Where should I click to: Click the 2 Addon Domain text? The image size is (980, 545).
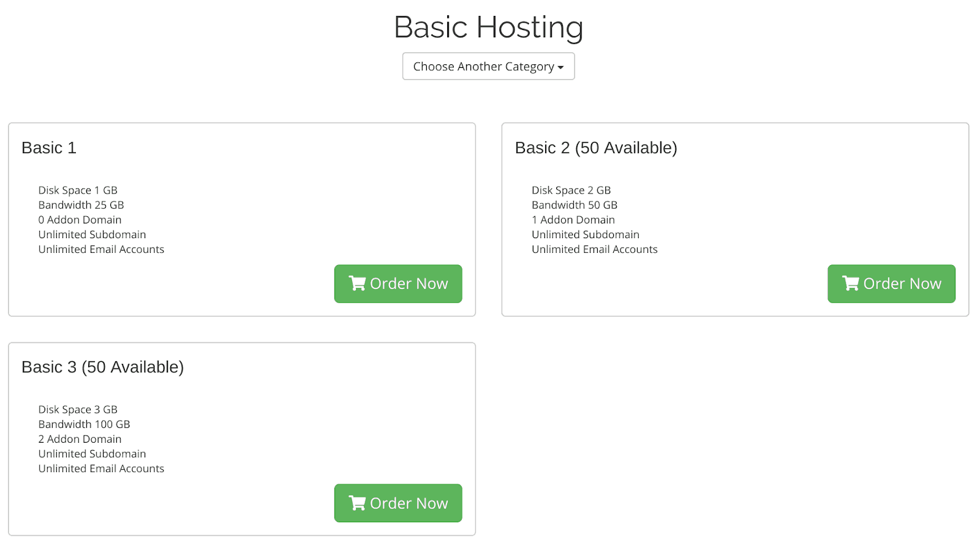[80, 439]
